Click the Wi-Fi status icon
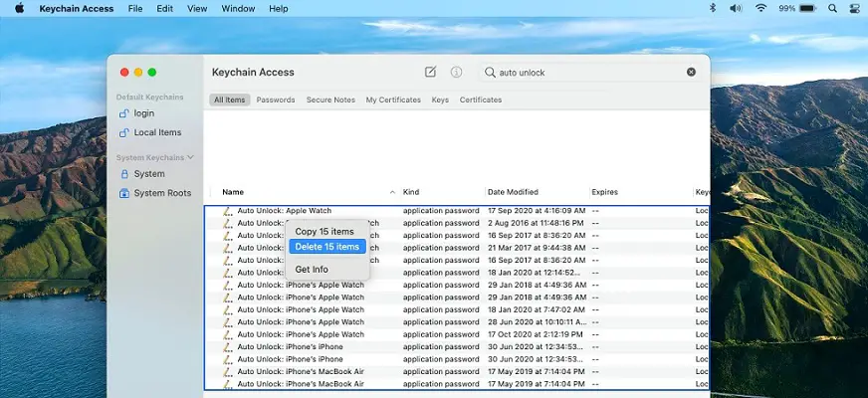Screen dimensions: 868x398 [760, 9]
